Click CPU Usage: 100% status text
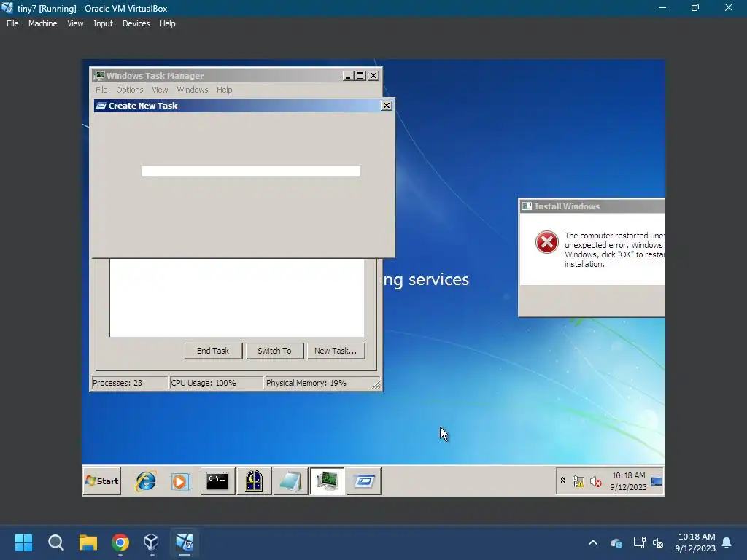 (204, 383)
